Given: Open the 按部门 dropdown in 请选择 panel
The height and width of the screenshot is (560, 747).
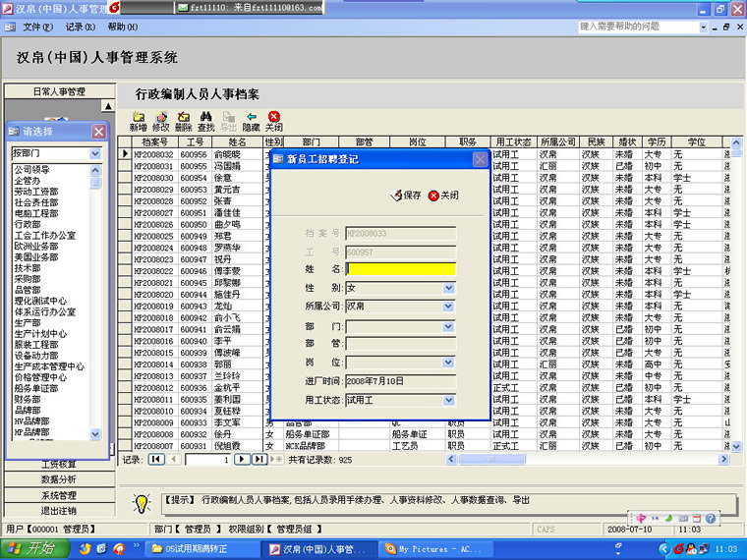Looking at the screenshot, I should point(95,153).
